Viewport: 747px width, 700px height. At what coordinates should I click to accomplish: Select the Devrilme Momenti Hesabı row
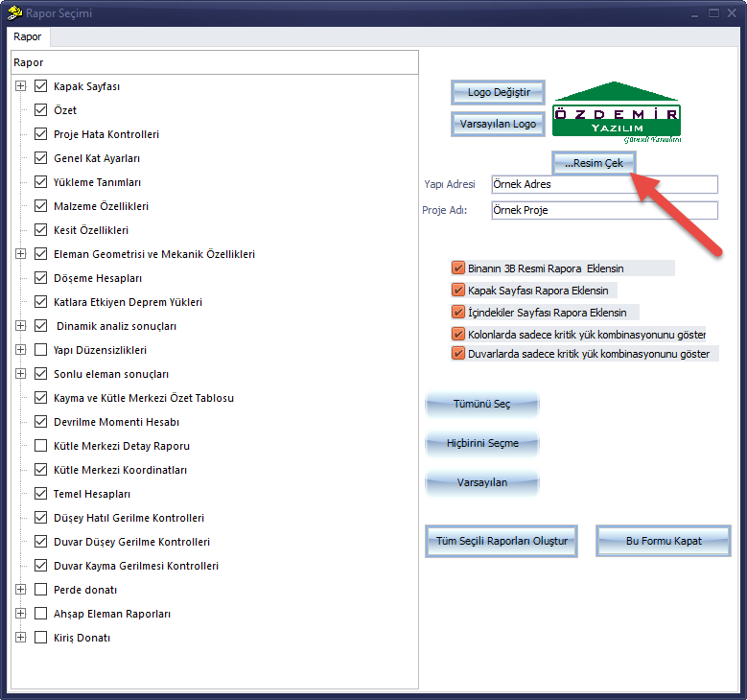pos(116,422)
